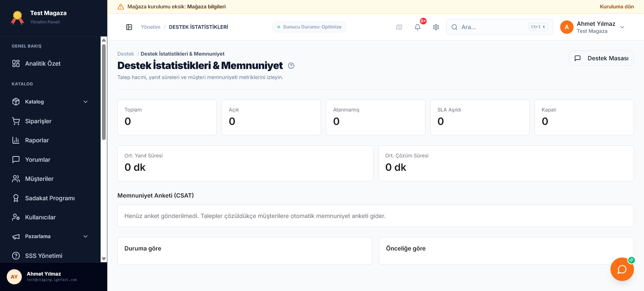Open the map icon in header
Screen dimensions: 644x291
pyautogui.click(x=399, y=27)
